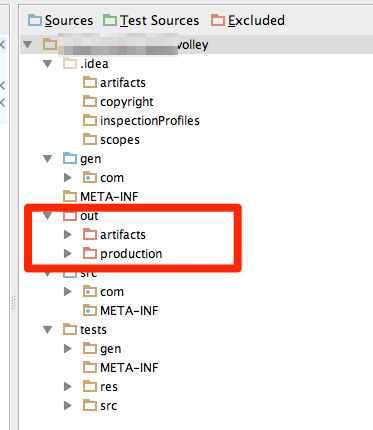Select the volley root content folder

126,45
